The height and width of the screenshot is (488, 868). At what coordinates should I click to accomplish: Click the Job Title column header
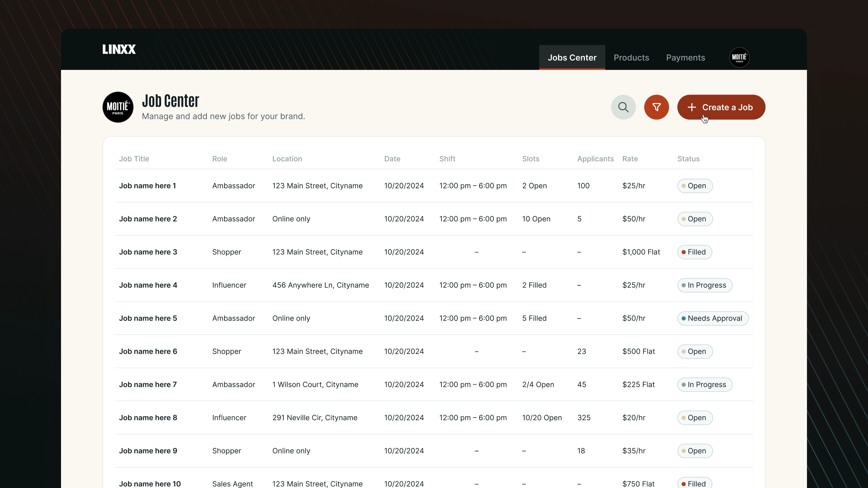coord(134,159)
